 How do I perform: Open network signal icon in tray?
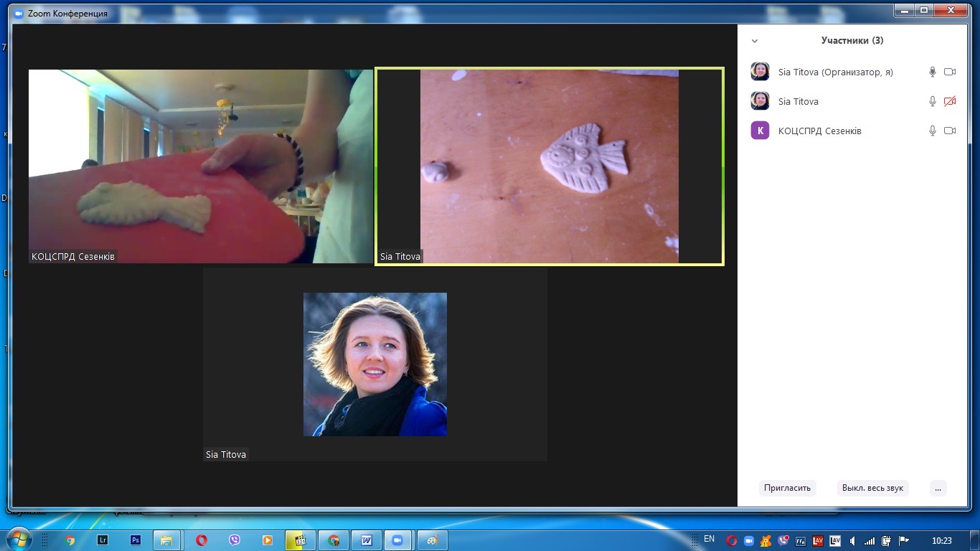click(870, 541)
